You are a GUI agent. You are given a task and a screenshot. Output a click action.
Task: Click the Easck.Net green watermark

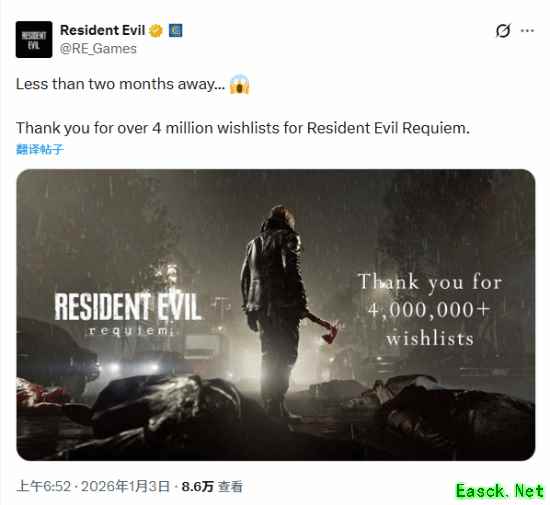coord(500,491)
